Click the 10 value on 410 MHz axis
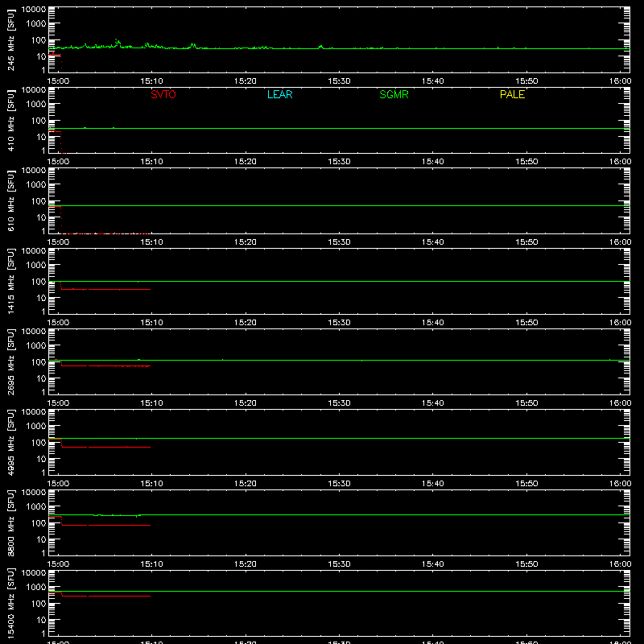The height and width of the screenshot is (644, 644). coord(41,137)
